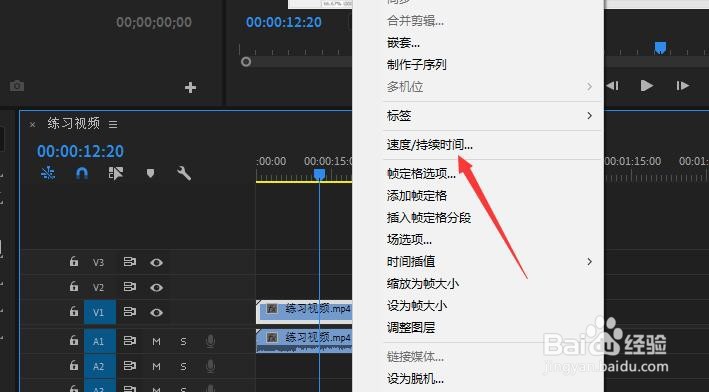Toggle sync lock on track V2
This screenshot has height=392, width=709.
click(x=130, y=287)
